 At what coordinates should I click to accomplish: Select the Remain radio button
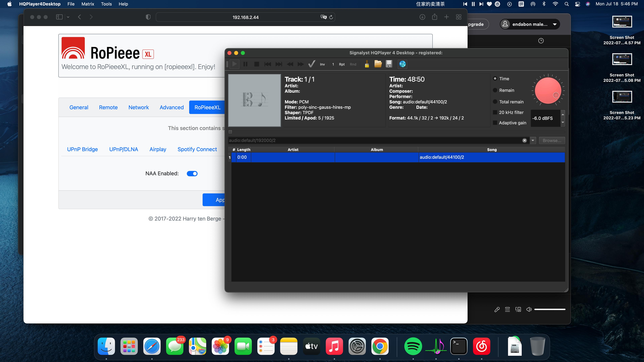[x=495, y=90]
